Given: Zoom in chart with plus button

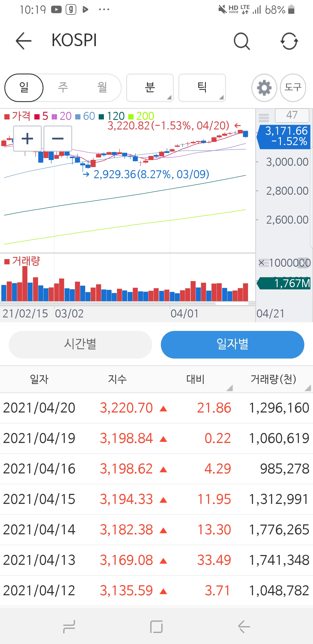Looking at the screenshot, I should point(27,139).
